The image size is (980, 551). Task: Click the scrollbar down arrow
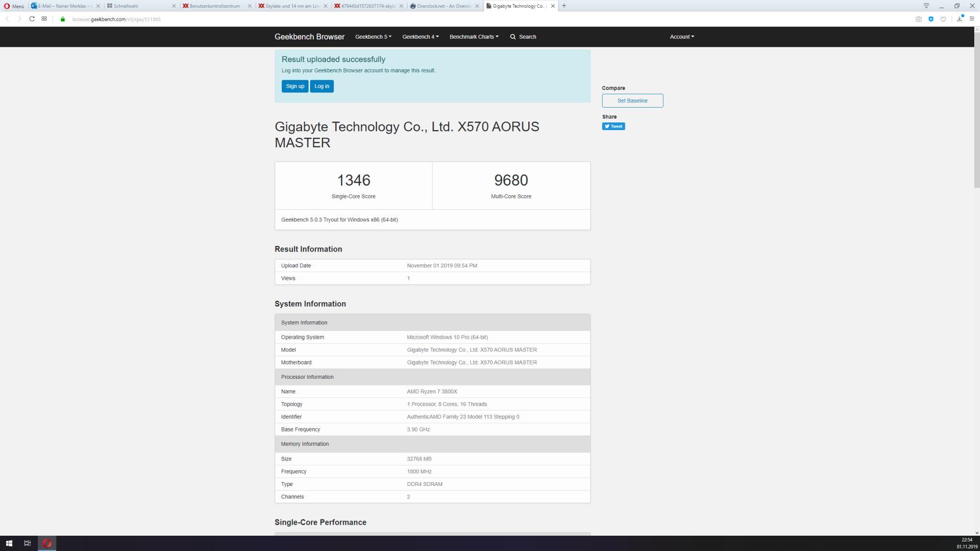tap(977, 532)
